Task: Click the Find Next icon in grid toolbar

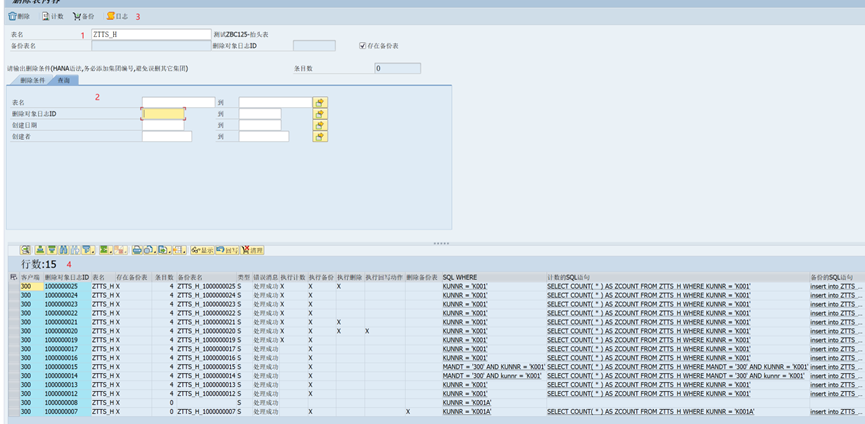Action: click(74, 250)
